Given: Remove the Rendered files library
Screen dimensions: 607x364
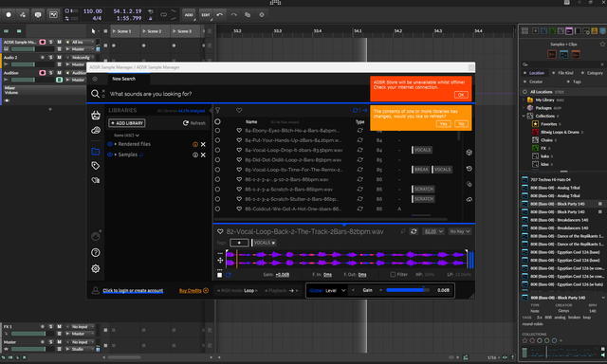Looking at the screenshot, I should pyautogui.click(x=203, y=144).
